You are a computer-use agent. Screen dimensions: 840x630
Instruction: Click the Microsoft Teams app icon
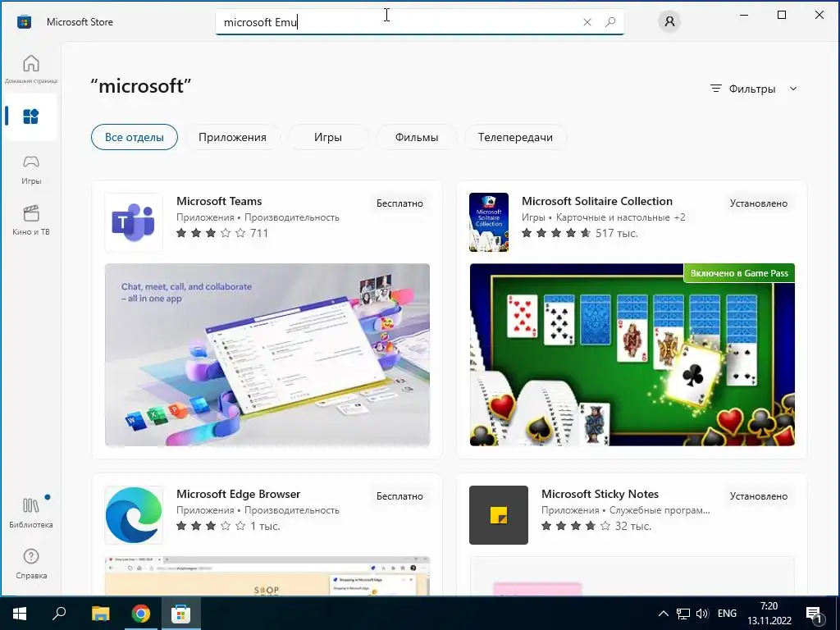[x=134, y=222]
